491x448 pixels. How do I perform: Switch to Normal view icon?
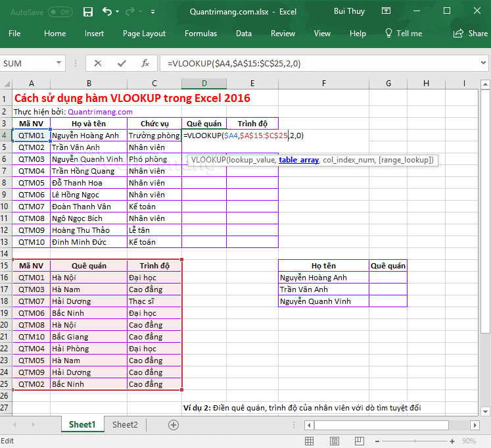coord(309,441)
